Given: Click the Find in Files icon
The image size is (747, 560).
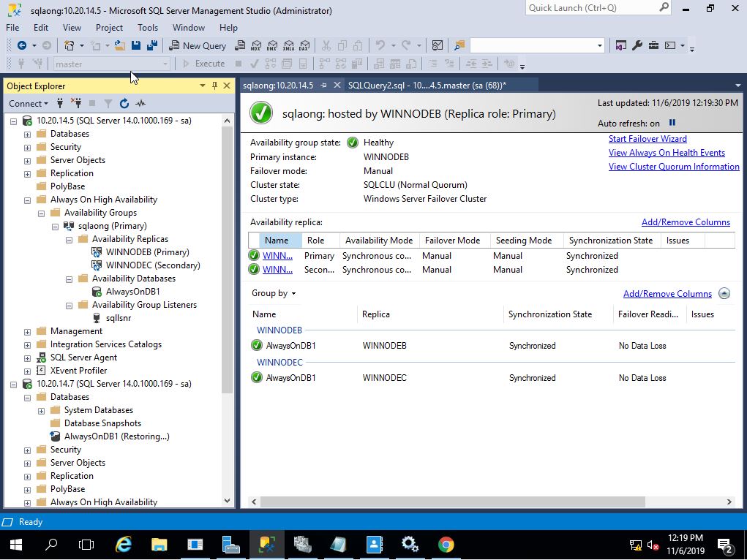Looking at the screenshot, I should pos(459,45).
